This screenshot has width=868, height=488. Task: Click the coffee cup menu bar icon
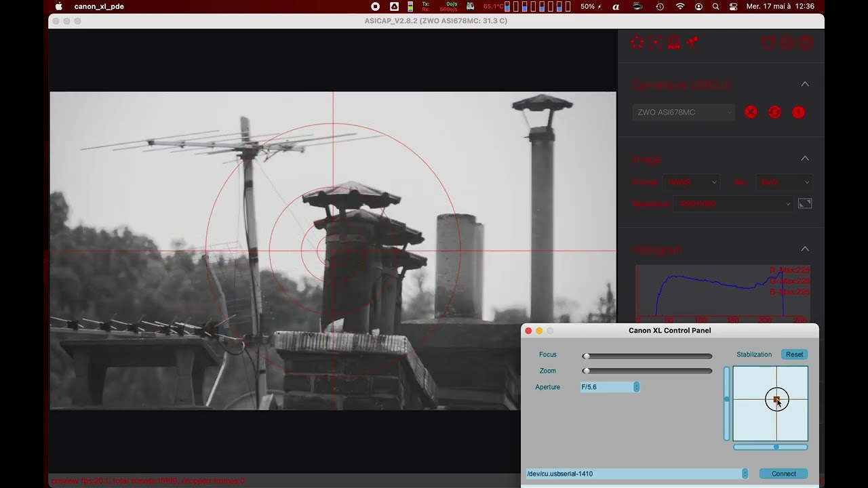[x=637, y=6]
